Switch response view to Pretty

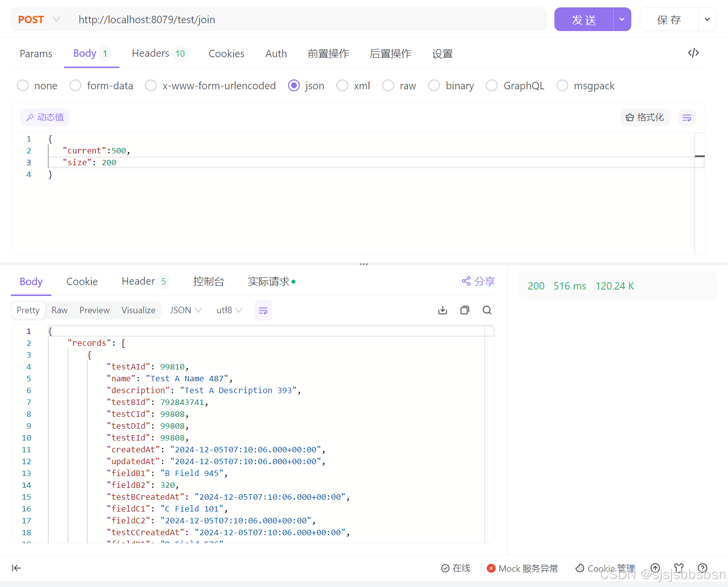(28, 310)
